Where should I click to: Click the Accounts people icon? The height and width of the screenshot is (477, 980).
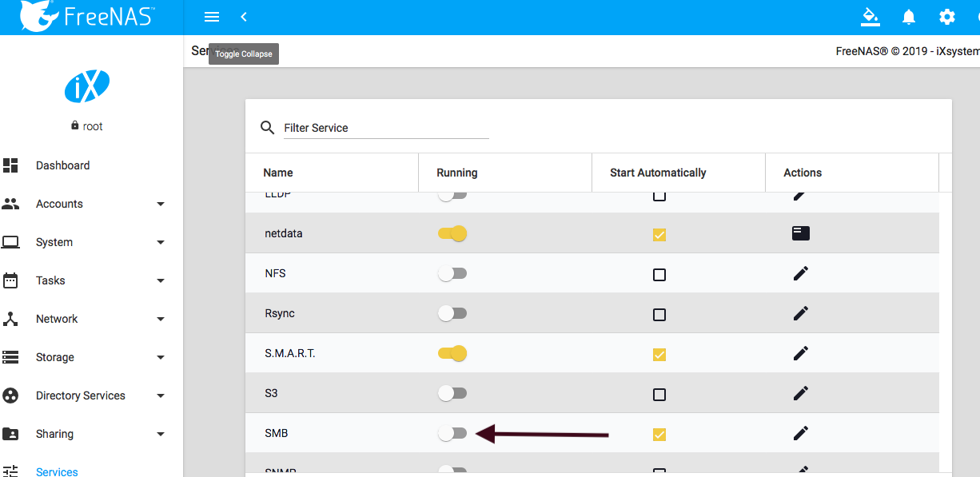point(10,204)
